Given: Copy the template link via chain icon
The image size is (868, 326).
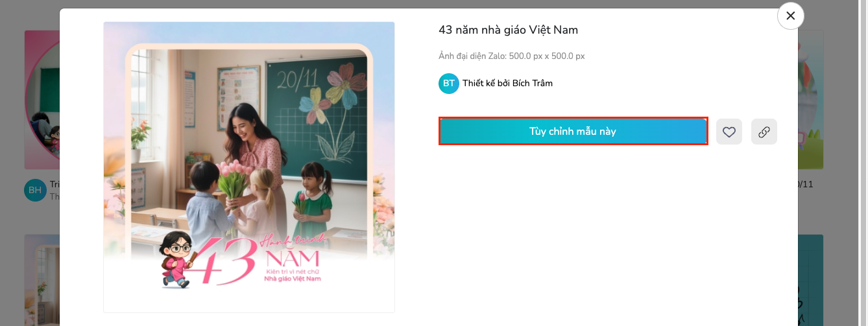Looking at the screenshot, I should pyautogui.click(x=764, y=132).
